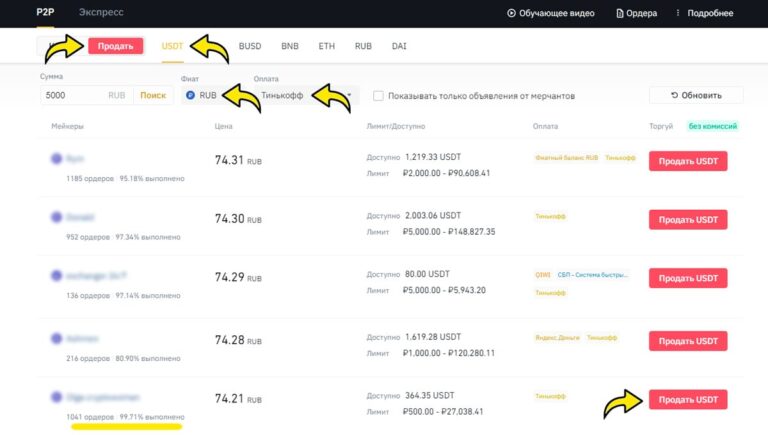The image size is (768, 435).
Task: Toggle the merchants-only ads checkbox
Action: (x=378, y=96)
